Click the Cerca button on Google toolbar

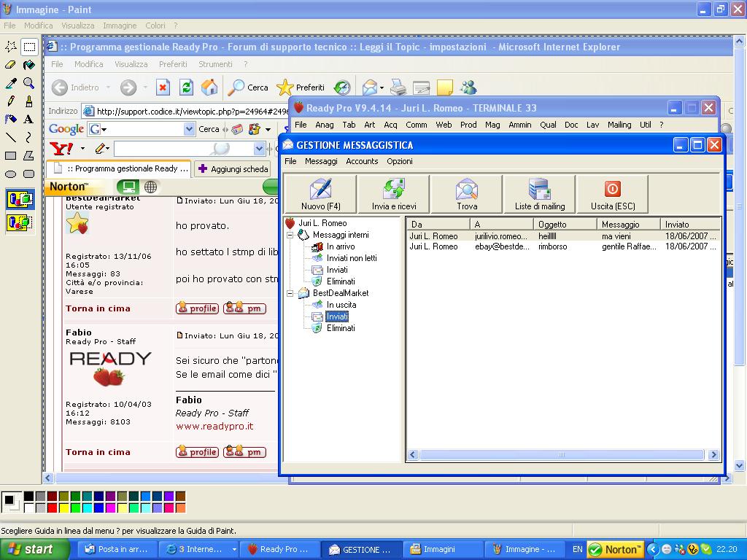point(209,129)
